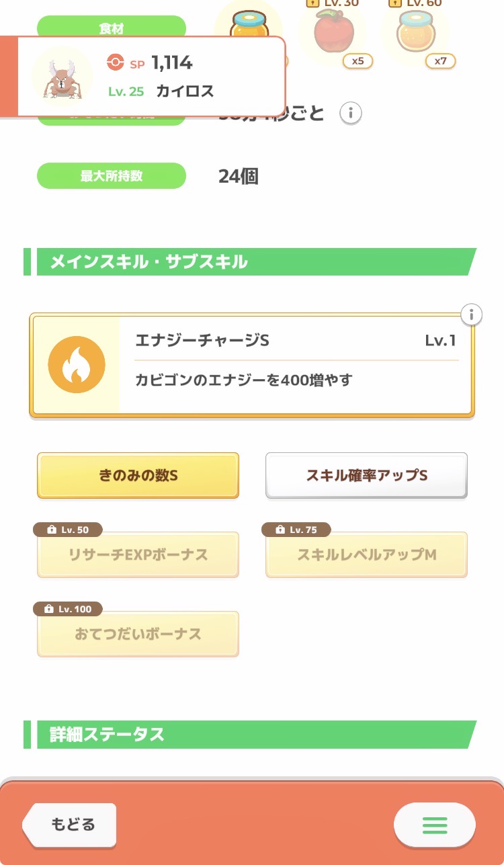Image resolution: width=504 pixels, height=865 pixels.
Task: Tap the Lv. 50 lock badge
Action: pyautogui.click(x=67, y=530)
